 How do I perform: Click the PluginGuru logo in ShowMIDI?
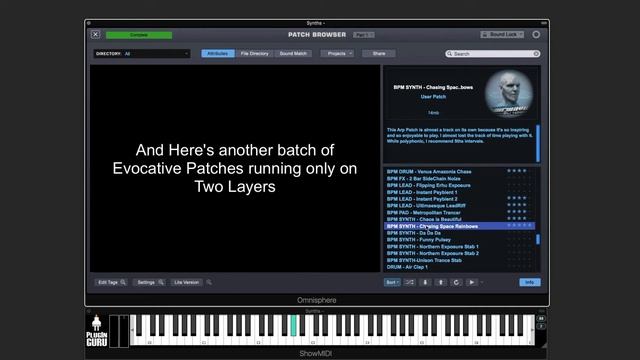[x=96, y=331]
